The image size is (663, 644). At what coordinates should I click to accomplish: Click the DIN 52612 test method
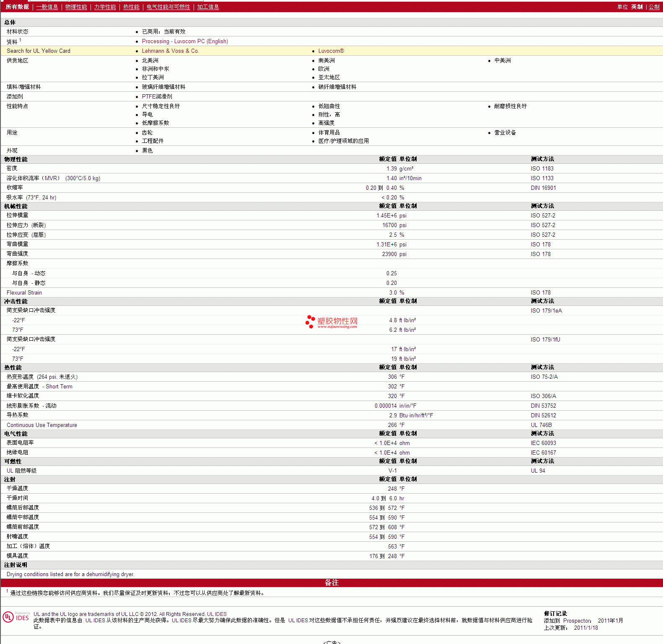pos(543,415)
